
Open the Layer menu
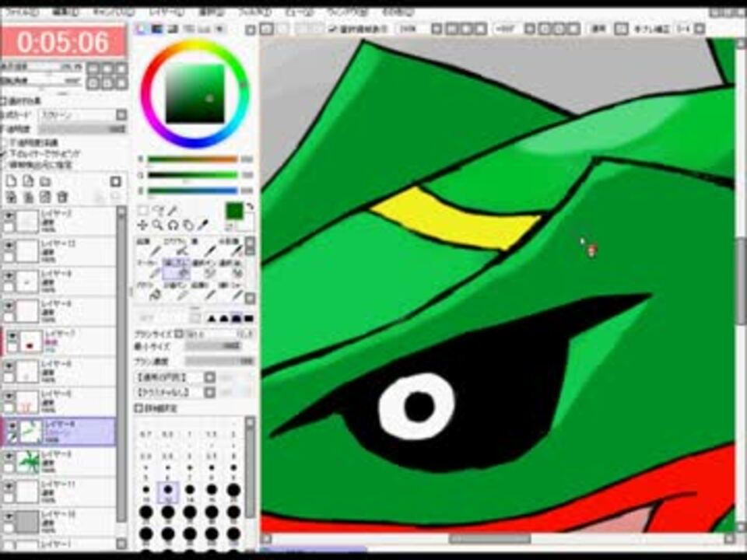(x=165, y=13)
